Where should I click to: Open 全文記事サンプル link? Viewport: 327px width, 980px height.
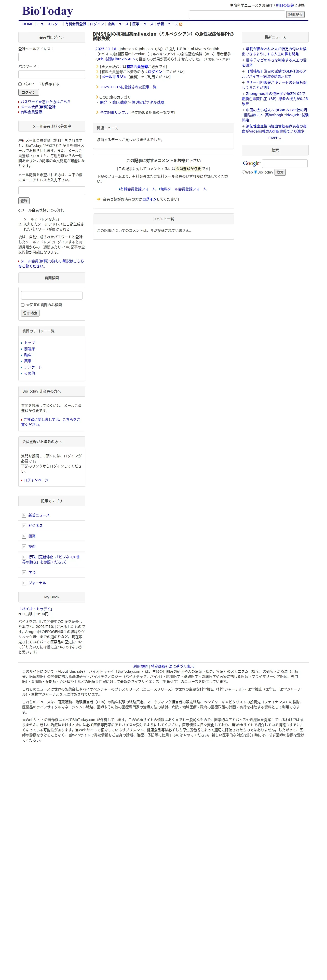tap(114, 113)
